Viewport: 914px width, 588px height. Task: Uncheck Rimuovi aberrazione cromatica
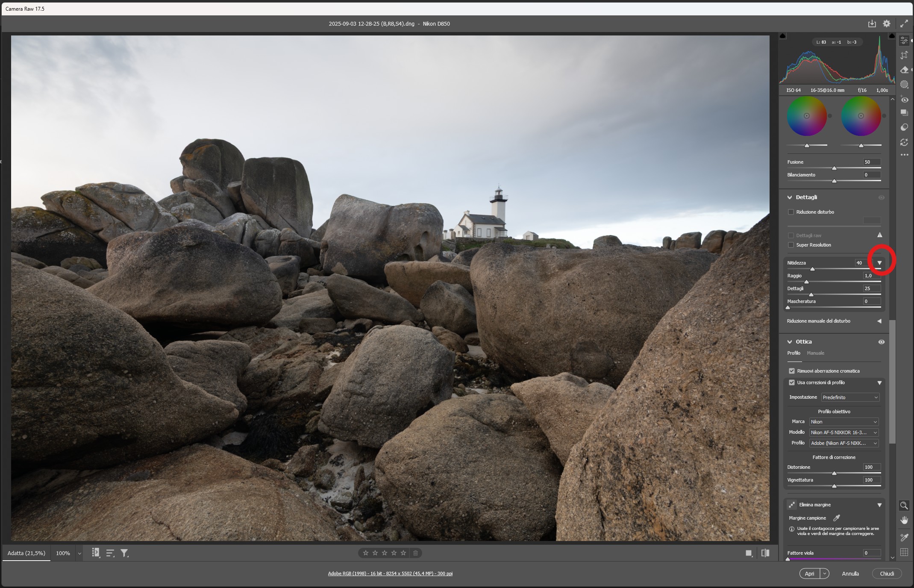792,371
